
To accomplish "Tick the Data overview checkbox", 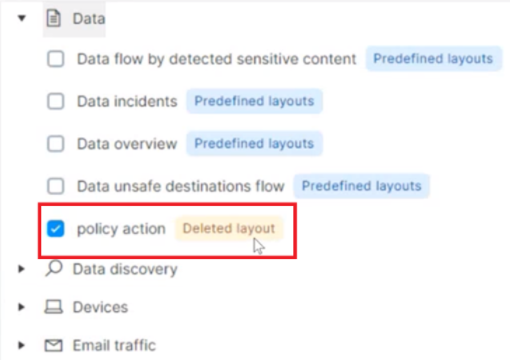I will [56, 144].
